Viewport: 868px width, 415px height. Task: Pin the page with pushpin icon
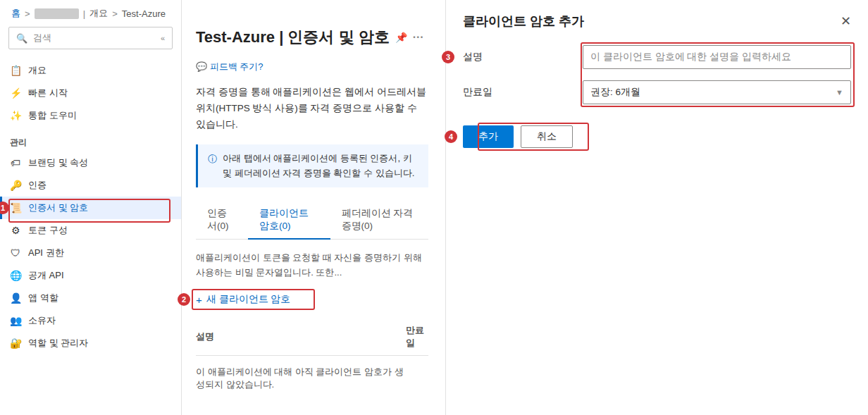(401, 37)
